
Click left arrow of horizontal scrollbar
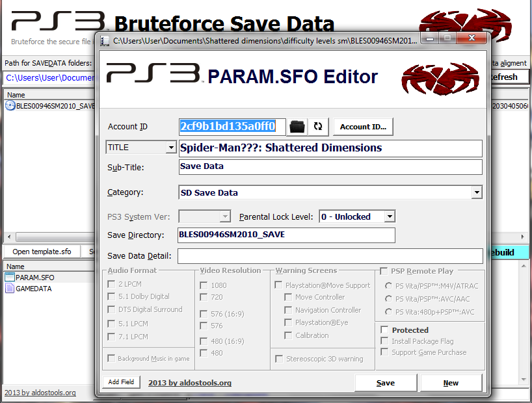[x=9, y=237]
